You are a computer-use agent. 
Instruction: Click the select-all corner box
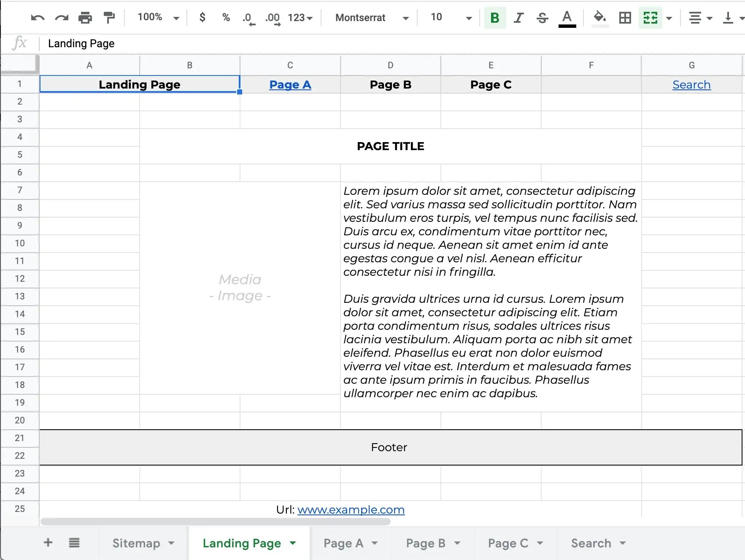(x=20, y=65)
